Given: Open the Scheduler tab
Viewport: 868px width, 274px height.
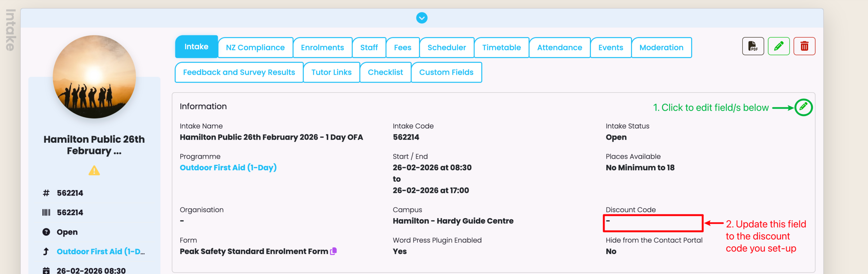Looking at the screenshot, I should point(447,48).
